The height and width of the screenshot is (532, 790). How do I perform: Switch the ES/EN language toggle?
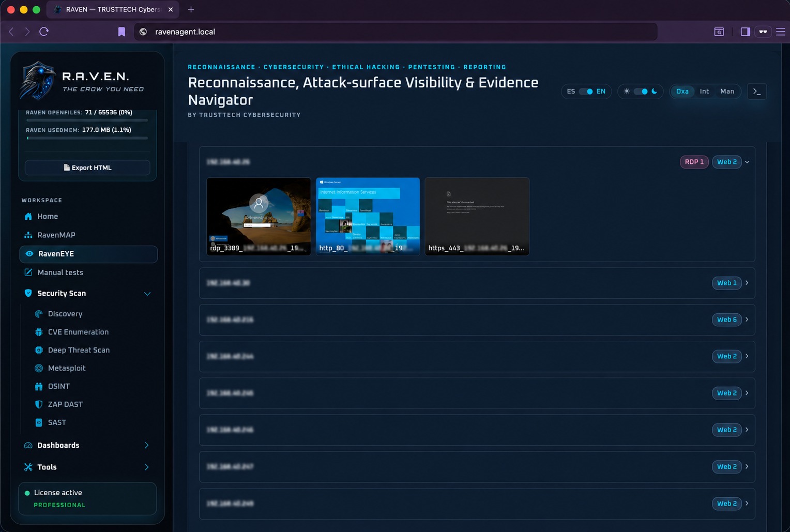[586, 92]
